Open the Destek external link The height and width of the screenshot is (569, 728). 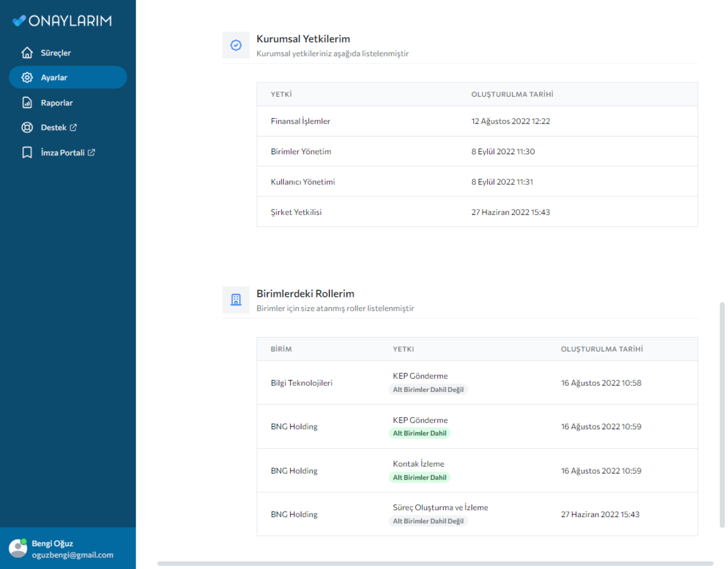pyautogui.click(x=54, y=127)
